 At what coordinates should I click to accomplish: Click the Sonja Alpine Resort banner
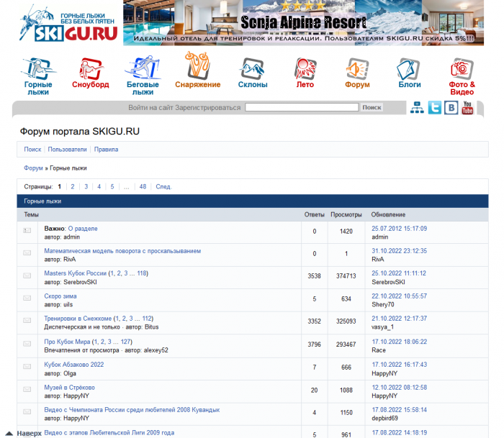[303, 23]
